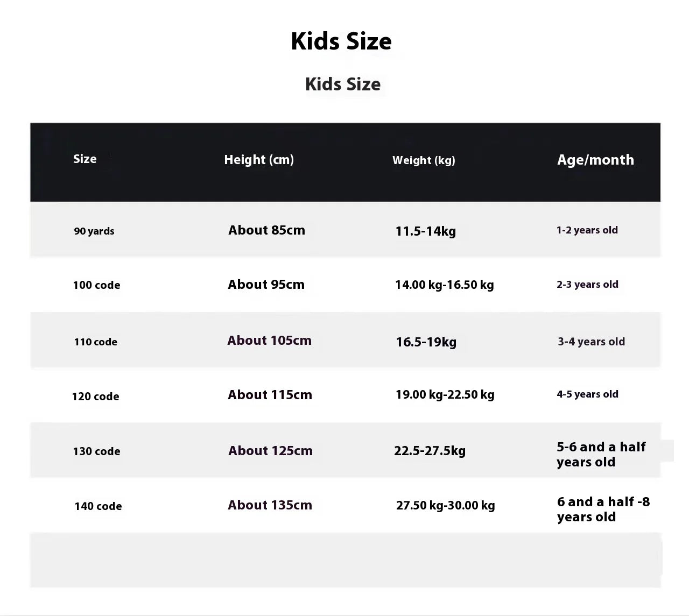Select the "About 135cm" height cell
The image size is (689, 616).
coord(270,505)
